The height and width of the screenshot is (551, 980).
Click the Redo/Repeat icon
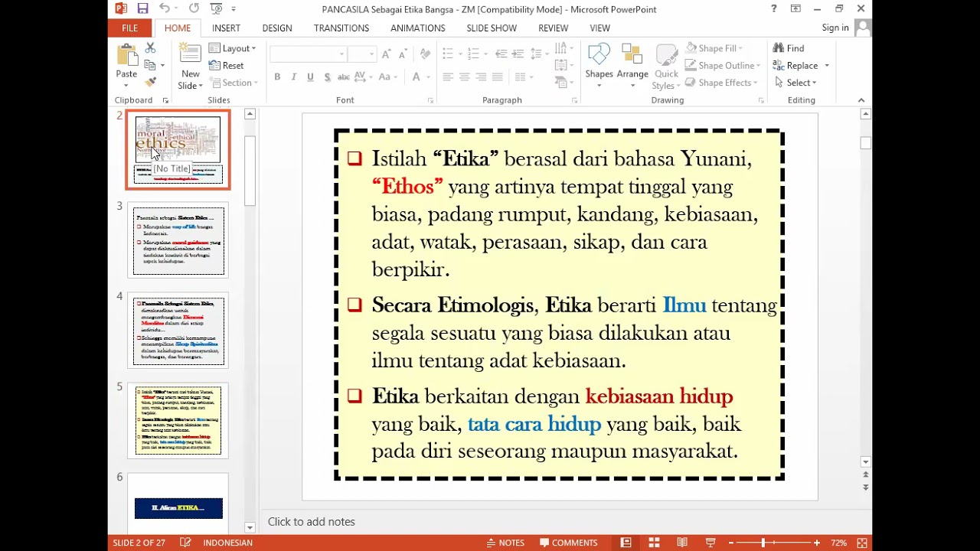coord(194,8)
